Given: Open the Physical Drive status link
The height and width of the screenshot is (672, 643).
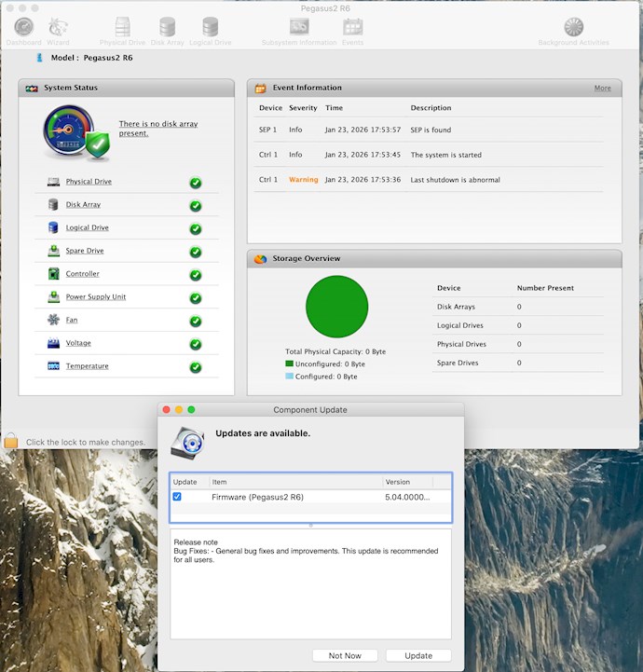Looking at the screenshot, I should pos(89,182).
